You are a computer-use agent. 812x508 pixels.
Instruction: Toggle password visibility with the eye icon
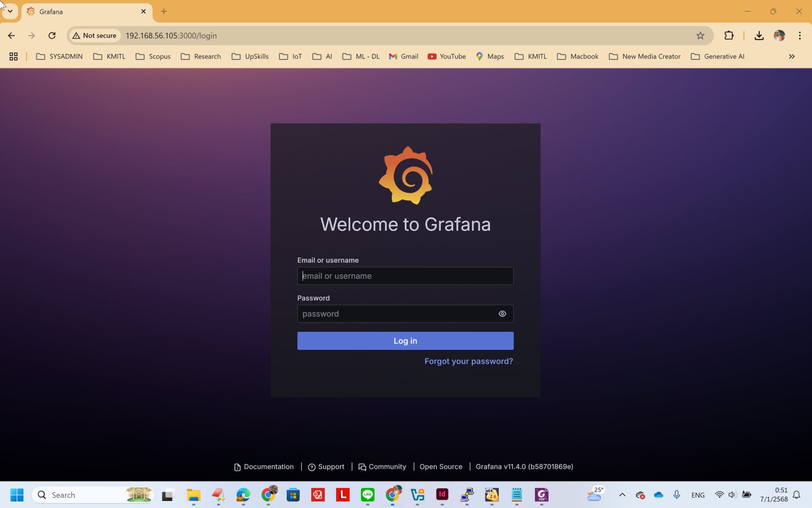tap(502, 313)
